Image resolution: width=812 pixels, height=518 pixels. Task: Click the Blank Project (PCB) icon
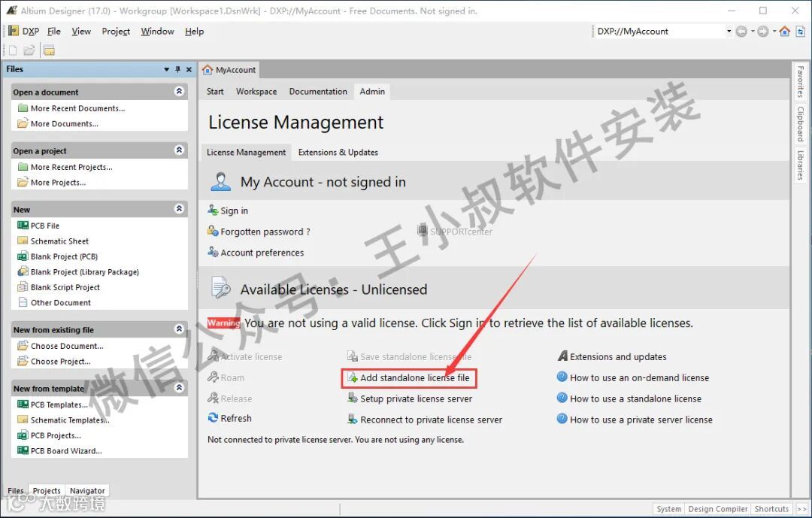(x=23, y=256)
